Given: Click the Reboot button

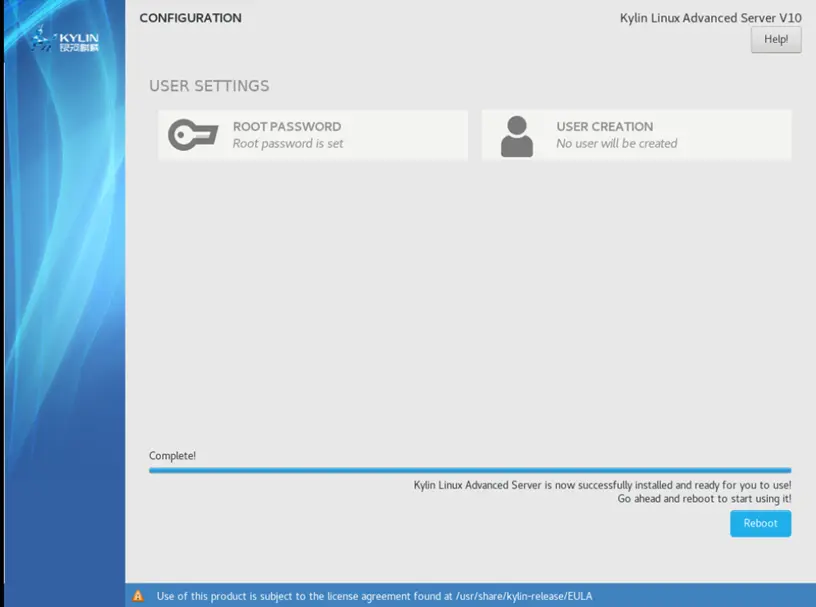Looking at the screenshot, I should tap(760, 523).
